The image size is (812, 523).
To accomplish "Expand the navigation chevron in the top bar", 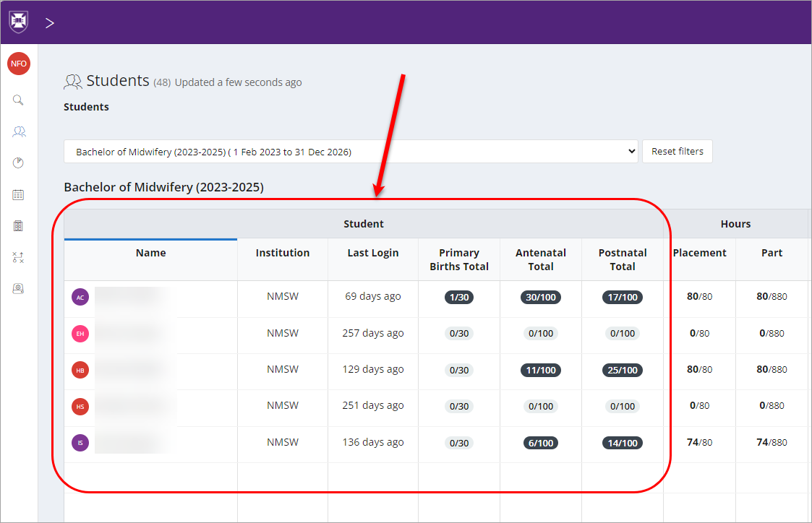I will tap(49, 22).
